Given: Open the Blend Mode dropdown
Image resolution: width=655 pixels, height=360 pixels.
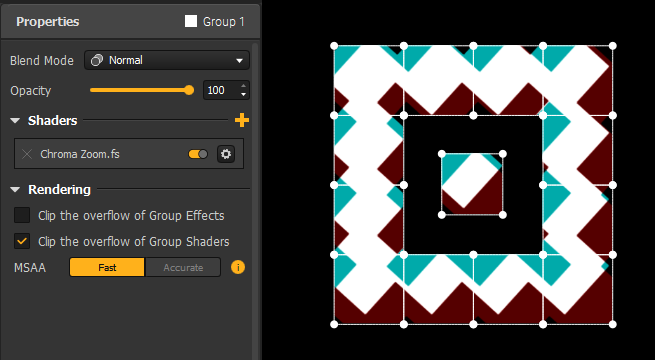Looking at the screenshot, I should [167, 60].
